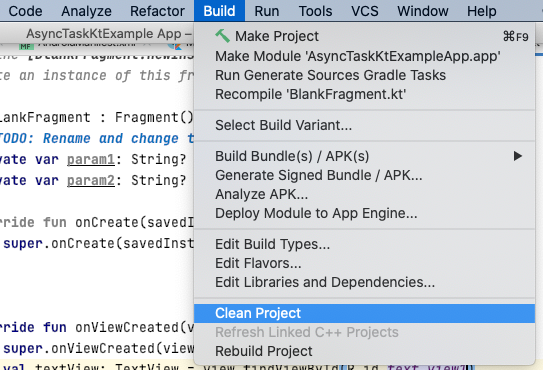Click the MF manifest file tab icon

[26, 46]
